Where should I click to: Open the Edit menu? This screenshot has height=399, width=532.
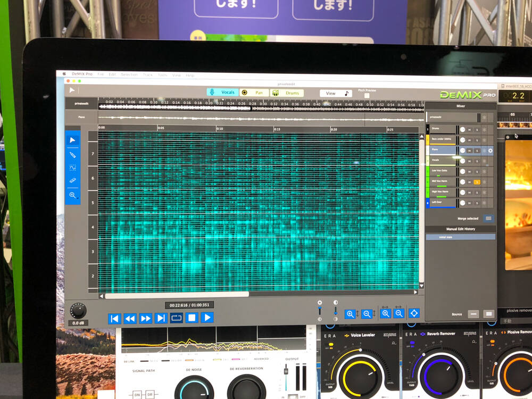112,74
